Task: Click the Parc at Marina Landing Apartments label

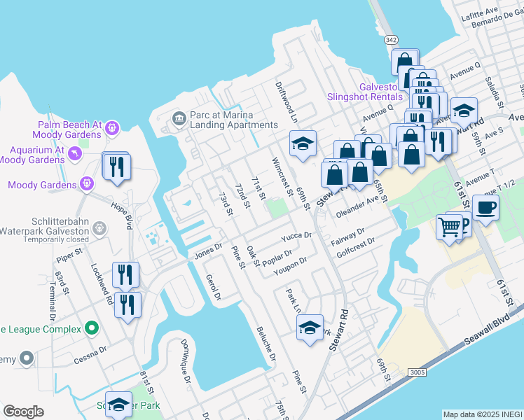Action: (234, 120)
